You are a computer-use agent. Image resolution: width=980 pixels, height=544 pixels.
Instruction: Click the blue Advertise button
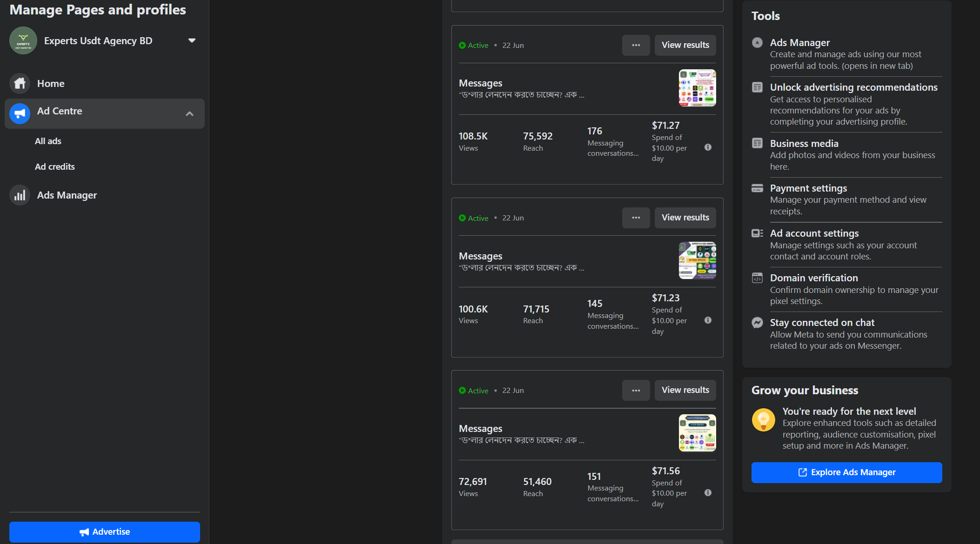coord(105,532)
